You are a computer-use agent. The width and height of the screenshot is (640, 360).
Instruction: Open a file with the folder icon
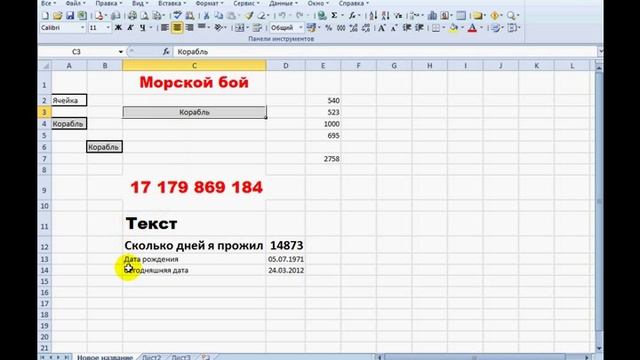(58, 16)
